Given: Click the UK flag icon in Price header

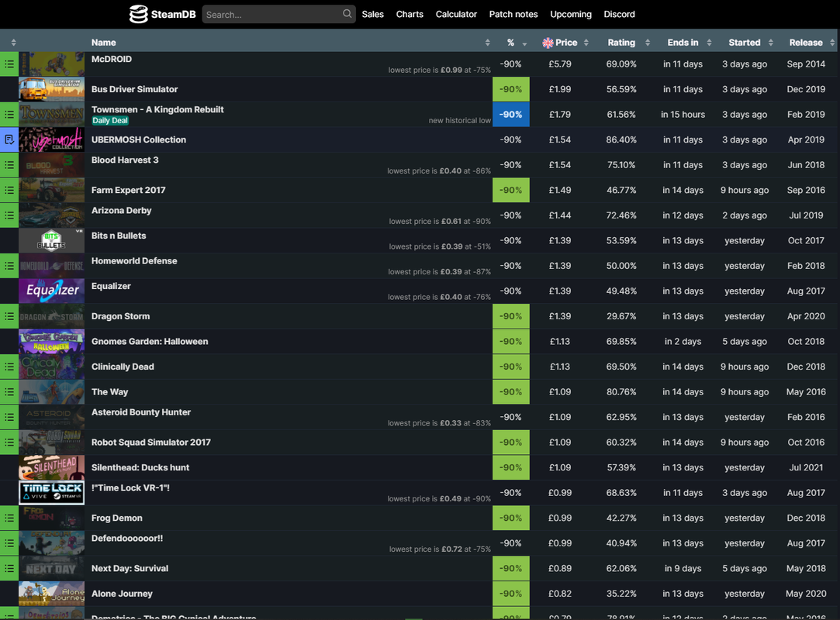Looking at the screenshot, I should 548,43.
